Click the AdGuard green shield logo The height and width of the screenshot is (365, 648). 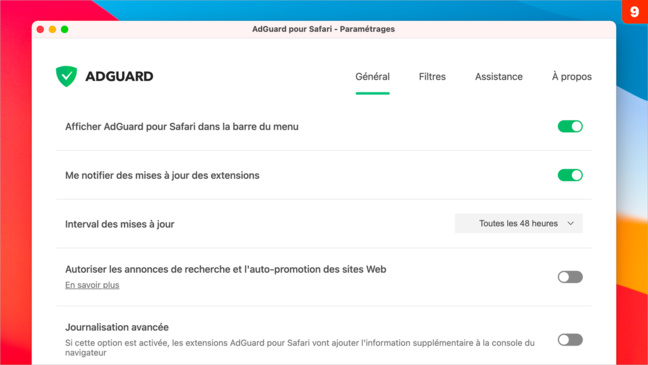pos(67,76)
